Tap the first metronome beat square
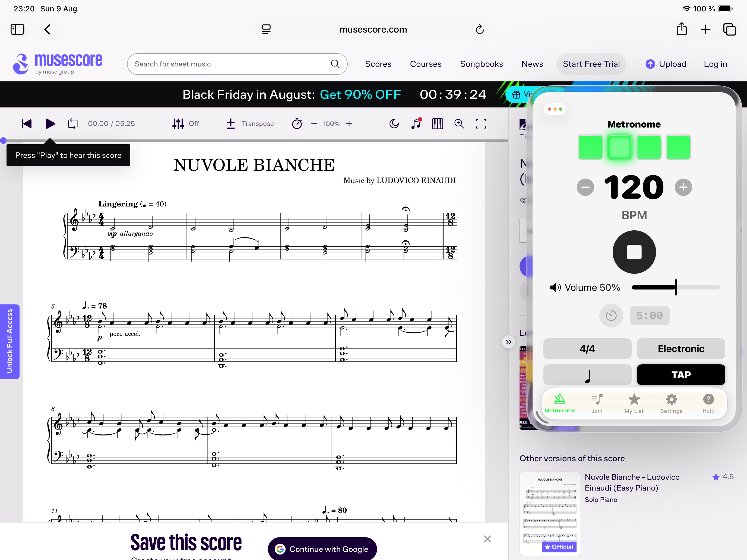The width and height of the screenshot is (747, 560). coord(590,147)
